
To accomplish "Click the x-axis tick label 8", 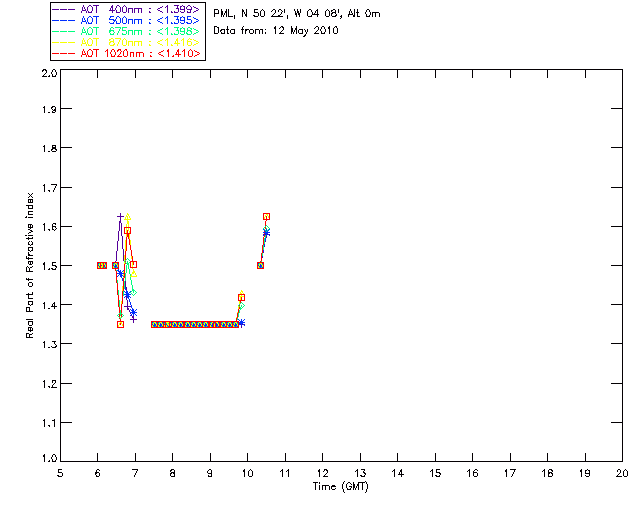I will 173,473.
